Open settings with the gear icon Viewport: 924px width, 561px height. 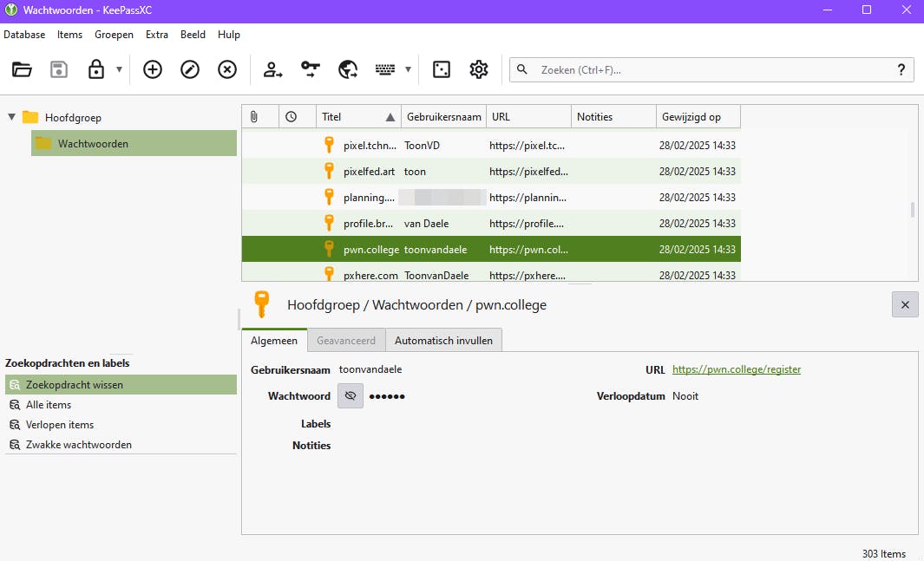coord(479,70)
